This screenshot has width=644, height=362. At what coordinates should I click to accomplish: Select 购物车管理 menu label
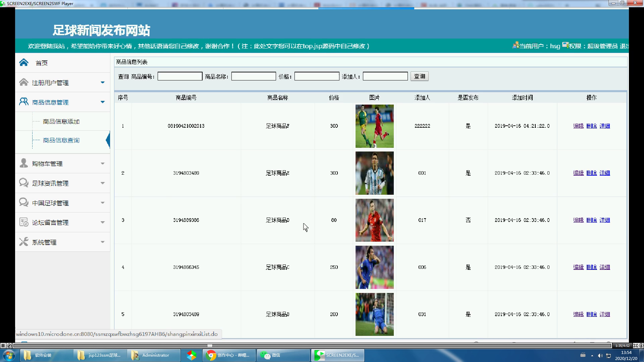47,164
